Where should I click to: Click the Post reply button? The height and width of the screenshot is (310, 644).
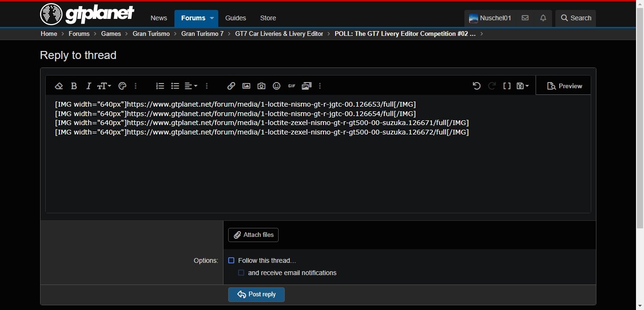256,294
